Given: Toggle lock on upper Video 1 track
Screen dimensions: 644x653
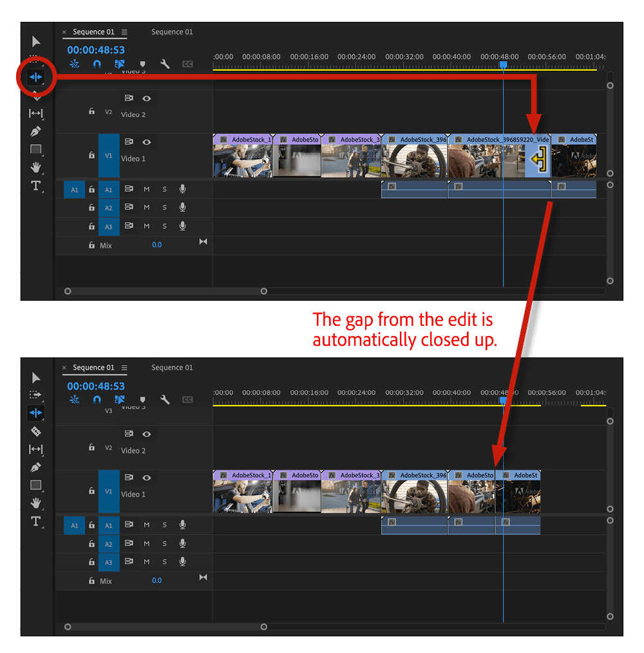Looking at the screenshot, I should (x=91, y=155).
